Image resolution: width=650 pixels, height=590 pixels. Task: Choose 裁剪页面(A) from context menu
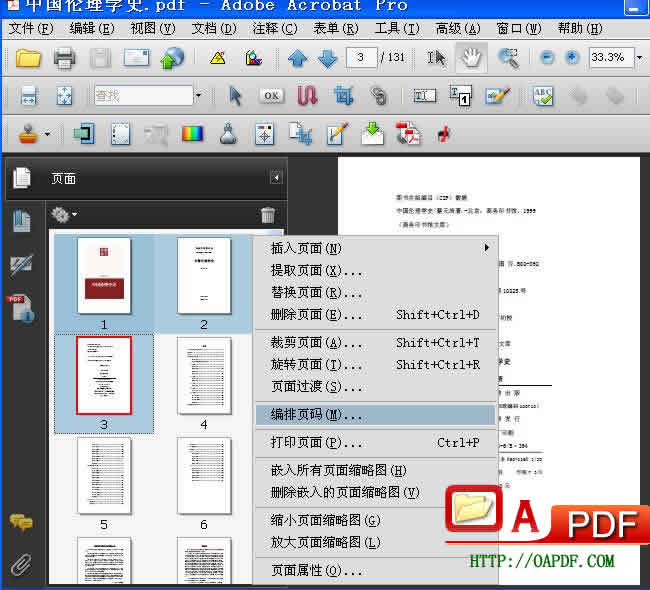(376, 342)
